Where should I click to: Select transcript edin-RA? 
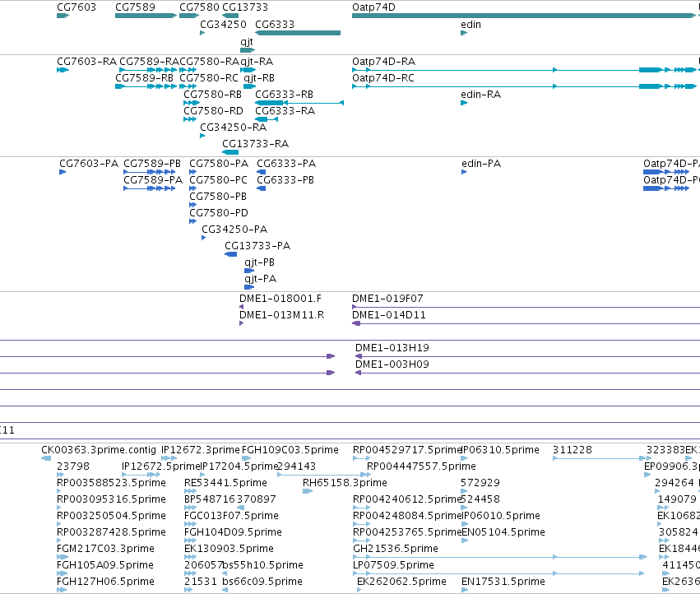(481, 95)
